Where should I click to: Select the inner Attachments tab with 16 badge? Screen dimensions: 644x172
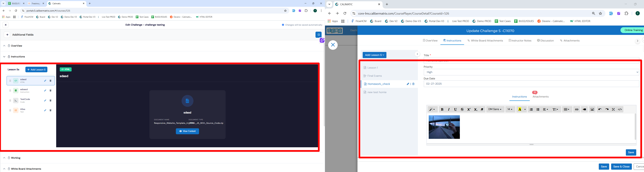coord(540,97)
